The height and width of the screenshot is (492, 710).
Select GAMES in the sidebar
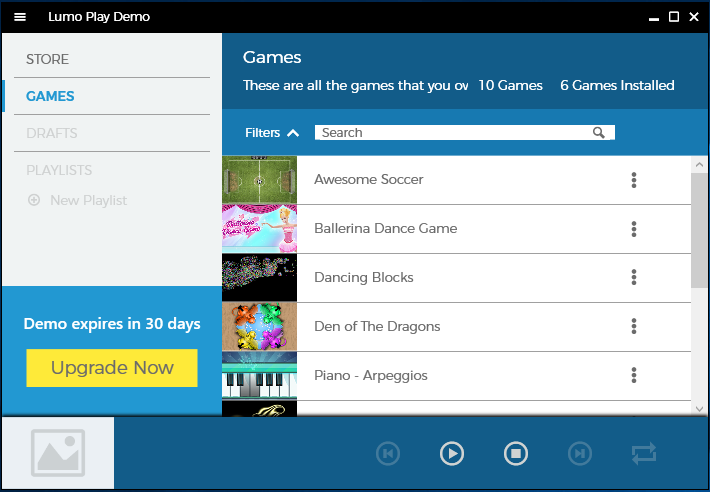pyautogui.click(x=50, y=96)
